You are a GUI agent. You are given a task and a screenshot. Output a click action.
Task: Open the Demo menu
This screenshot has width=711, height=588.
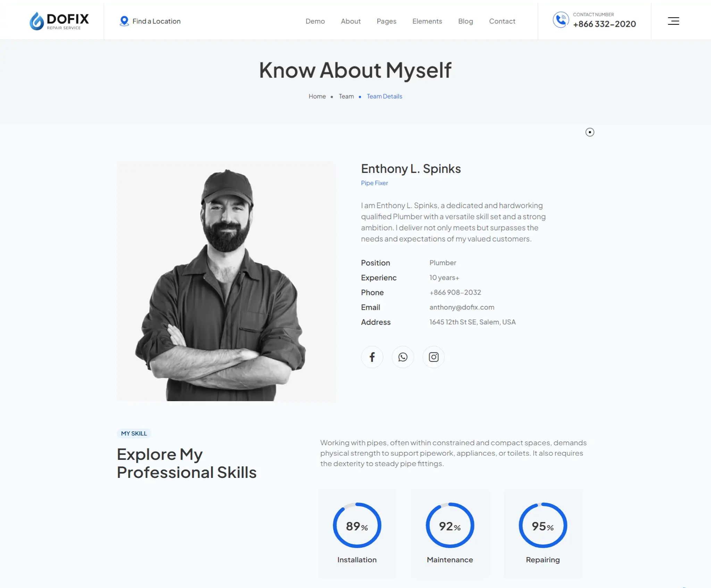pyautogui.click(x=315, y=21)
